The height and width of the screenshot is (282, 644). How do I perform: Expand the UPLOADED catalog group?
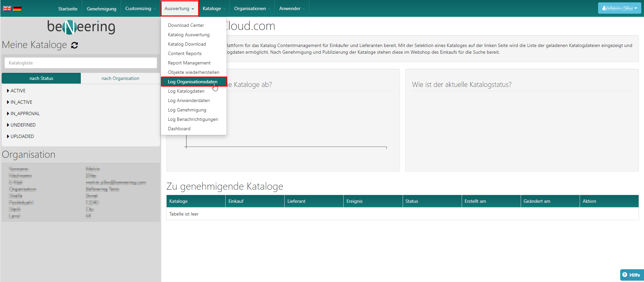[22, 136]
